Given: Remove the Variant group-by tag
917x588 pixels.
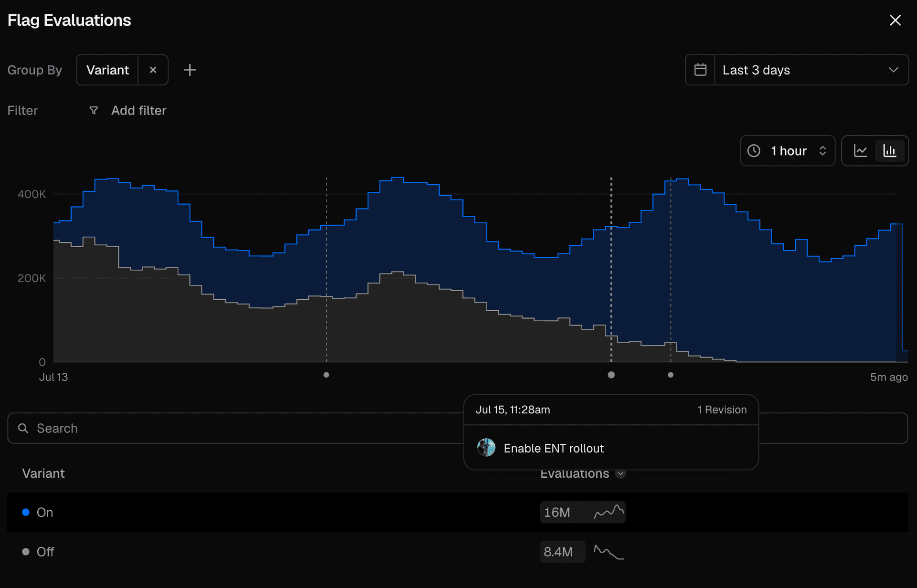Looking at the screenshot, I should click(153, 70).
